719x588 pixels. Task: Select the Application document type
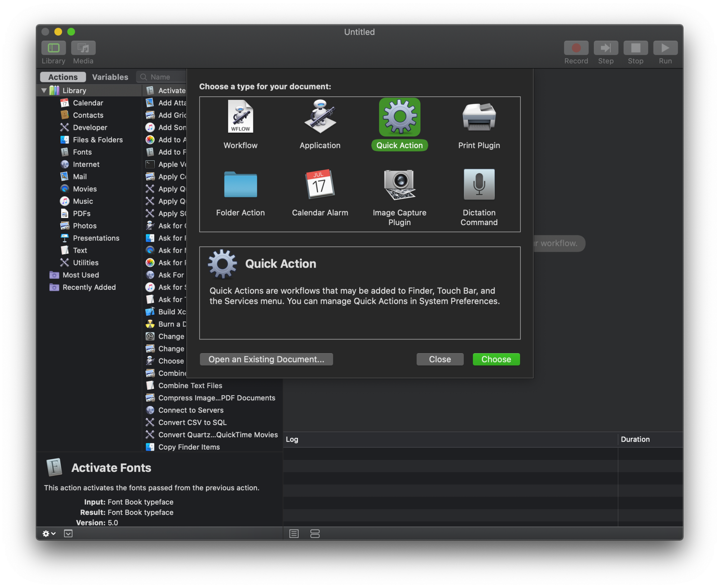(320, 124)
